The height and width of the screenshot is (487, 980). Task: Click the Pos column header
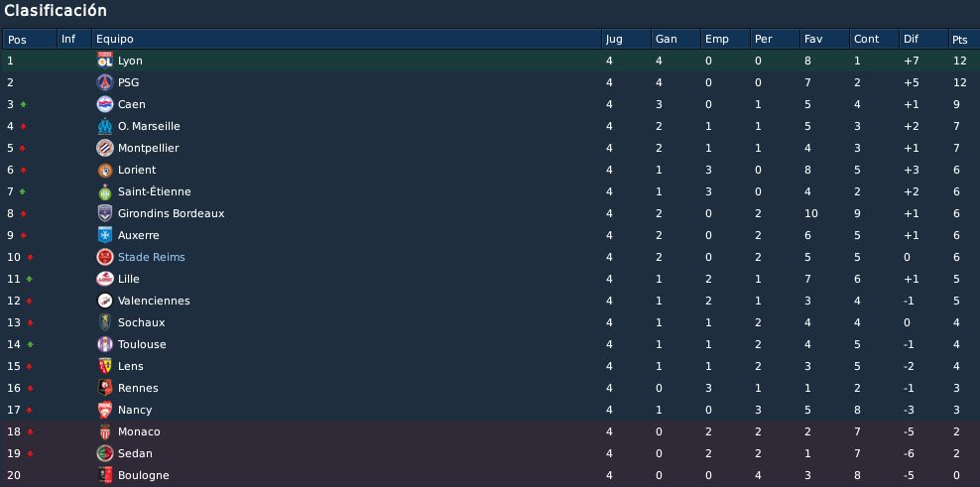(30, 39)
